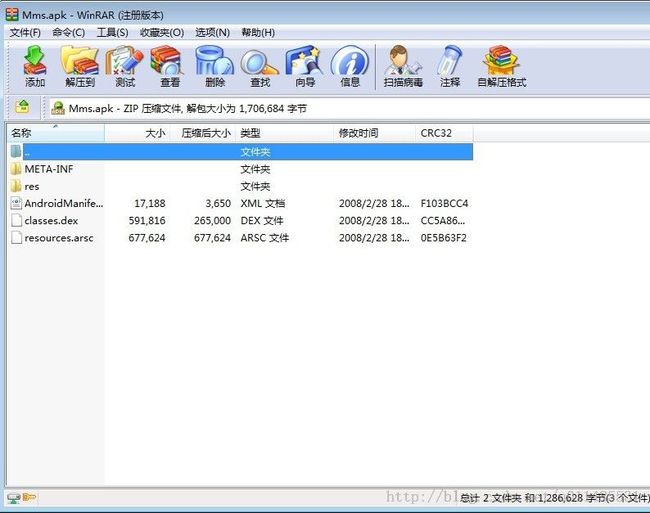Click size value 17,188
650x513 pixels.
[x=150, y=203]
